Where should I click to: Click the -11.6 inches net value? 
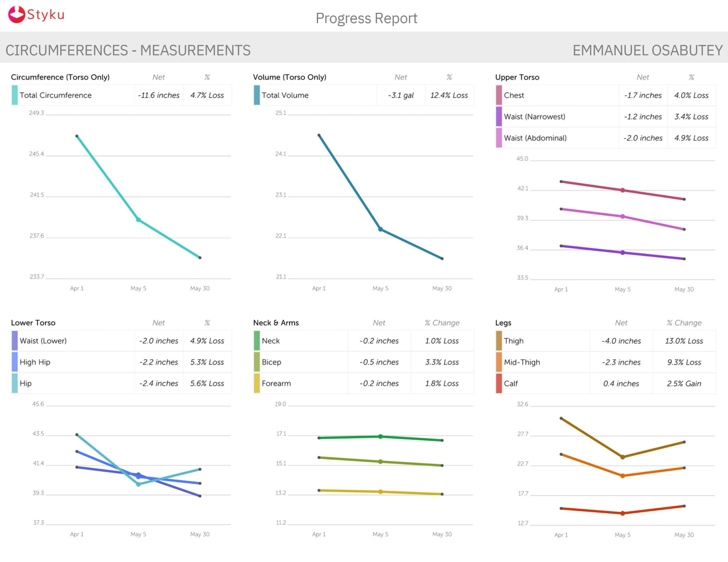[x=159, y=95]
